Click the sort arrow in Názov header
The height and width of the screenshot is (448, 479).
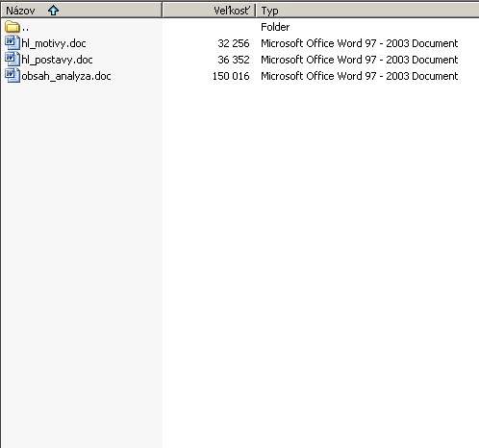click(x=53, y=11)
